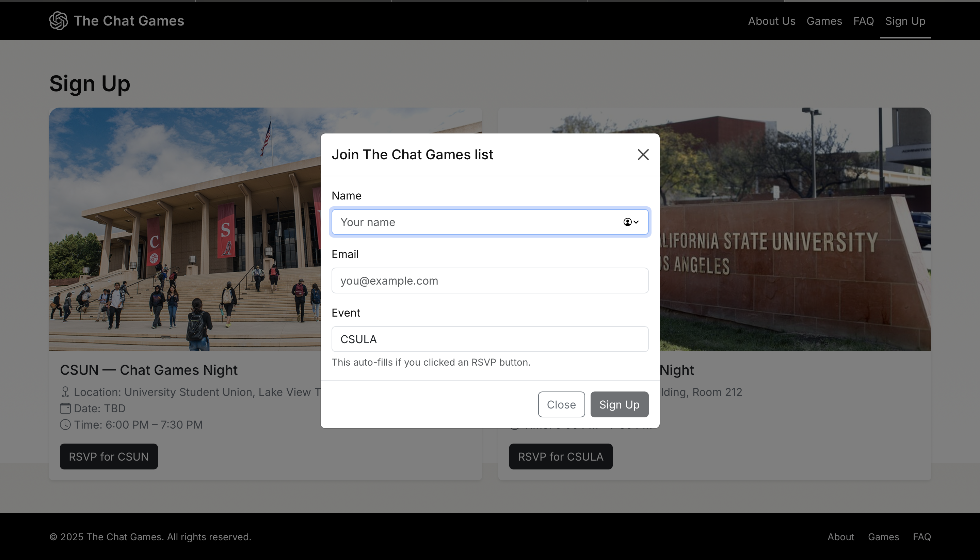Click RSVP for CSULA button
Screen dimensions: 980x560
click(x=560, y=456)
